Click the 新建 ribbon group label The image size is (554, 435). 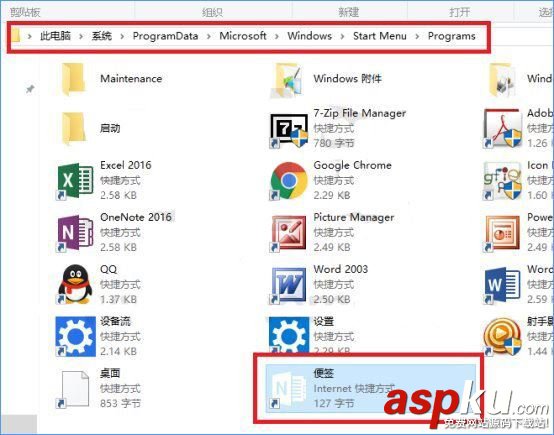tap(349, 12)
